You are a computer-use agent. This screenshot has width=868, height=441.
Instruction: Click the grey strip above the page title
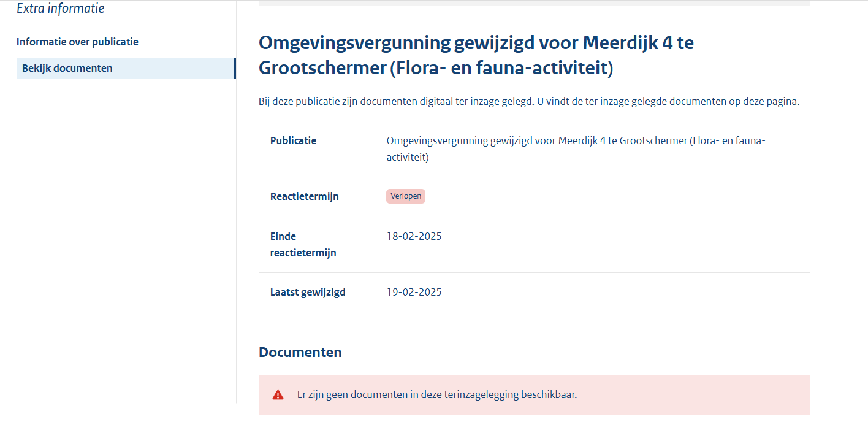[x=534, y=3]
